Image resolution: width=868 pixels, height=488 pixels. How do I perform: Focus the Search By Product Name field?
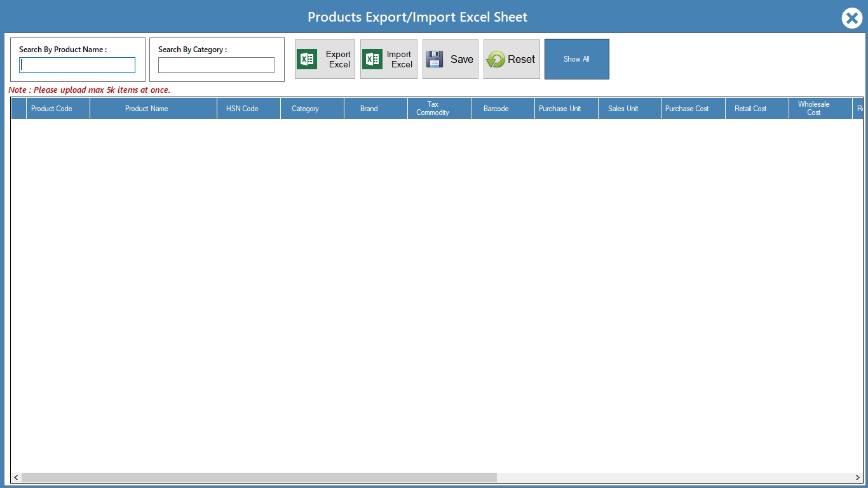[x=78, y=65]
